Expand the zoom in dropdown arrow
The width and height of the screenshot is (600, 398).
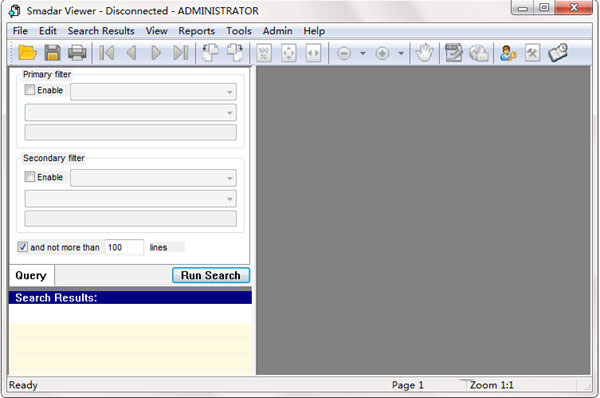click(401, 53)
